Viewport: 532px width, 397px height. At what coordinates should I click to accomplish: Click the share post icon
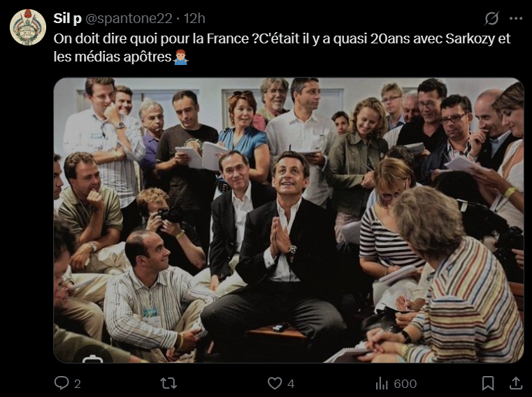coord(516,383)
